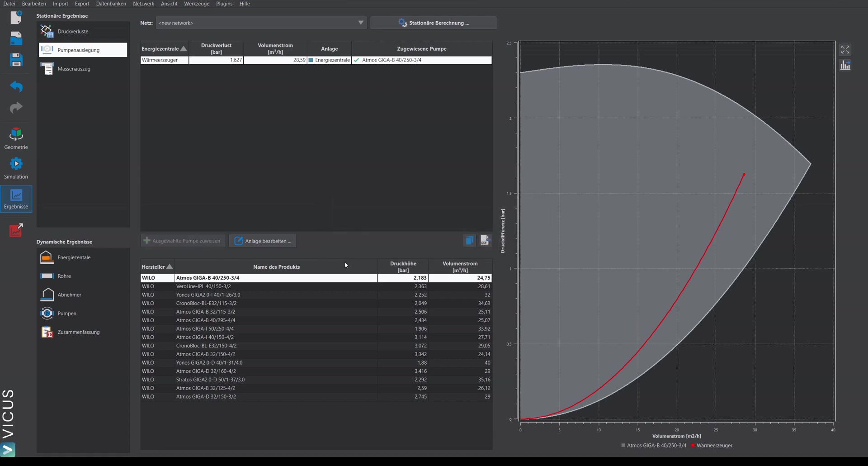Copy the table using the copy icon
The width and height of the screenshot is (868, 466).
click(x=469, y=241)
